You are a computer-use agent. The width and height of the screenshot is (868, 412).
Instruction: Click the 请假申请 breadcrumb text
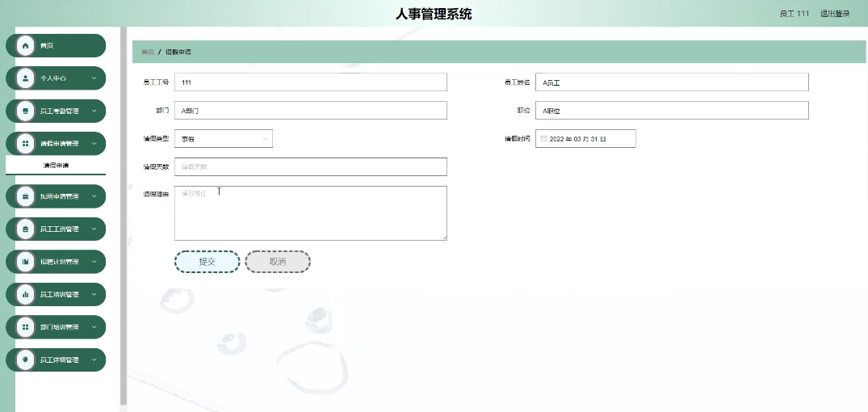178,52
